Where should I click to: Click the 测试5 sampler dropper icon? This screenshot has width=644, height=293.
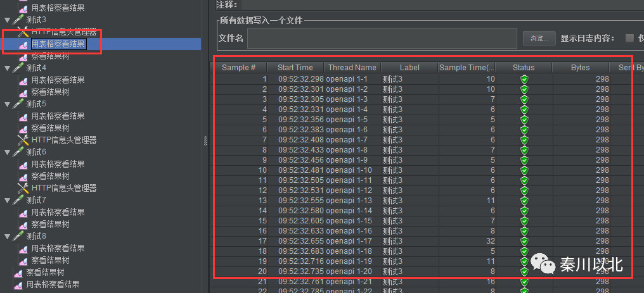[x=18, y=104]
